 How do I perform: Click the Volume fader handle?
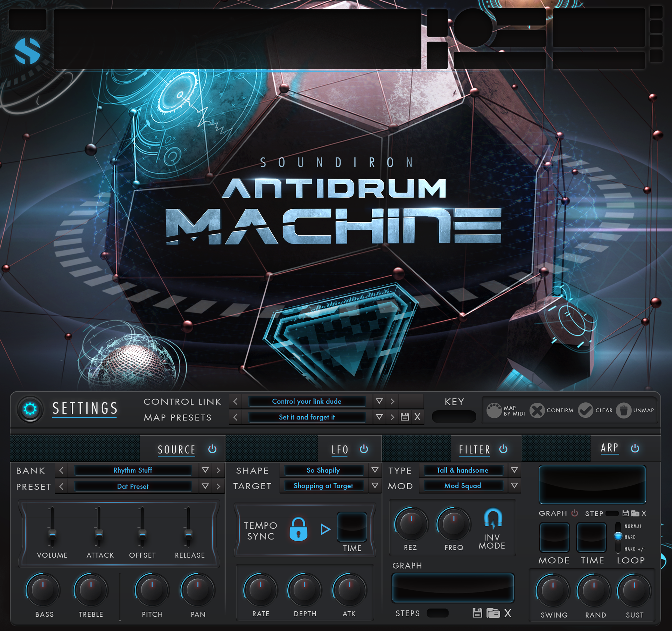[52, 535]
